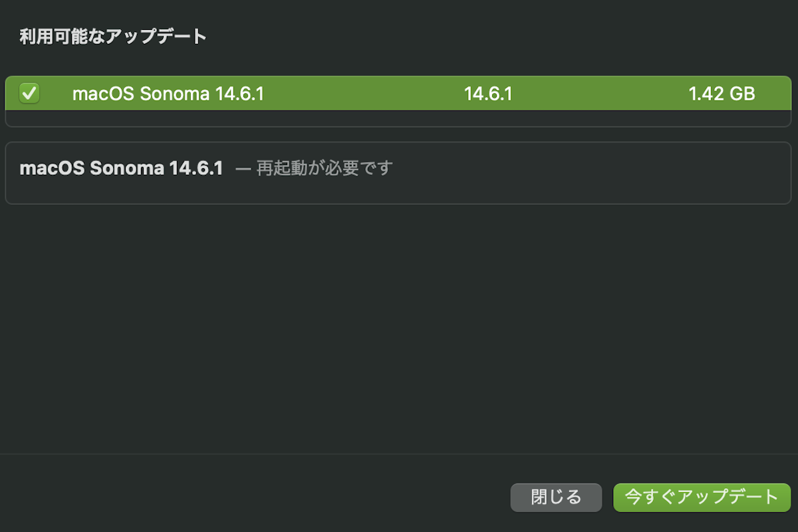This screenshot has width=798, height=532.
Task: Click the dash before the 再起動が必要です notice
Action: [x=243, y=168]
